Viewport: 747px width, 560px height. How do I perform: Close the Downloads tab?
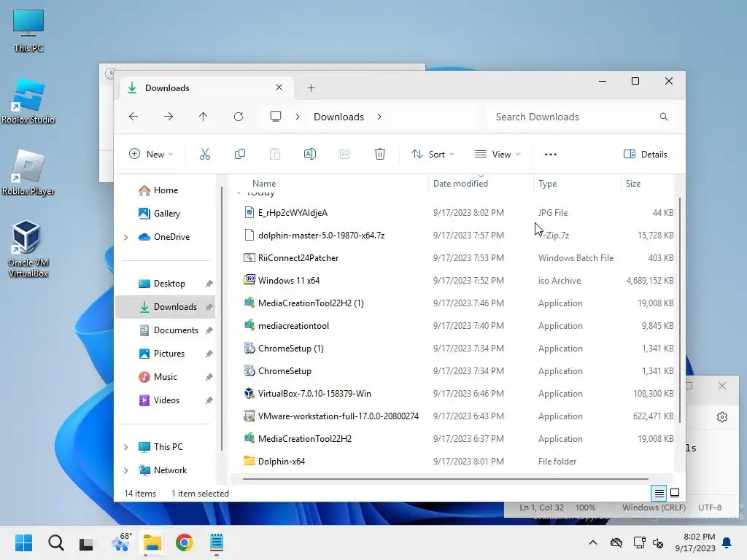coord(279,87)
